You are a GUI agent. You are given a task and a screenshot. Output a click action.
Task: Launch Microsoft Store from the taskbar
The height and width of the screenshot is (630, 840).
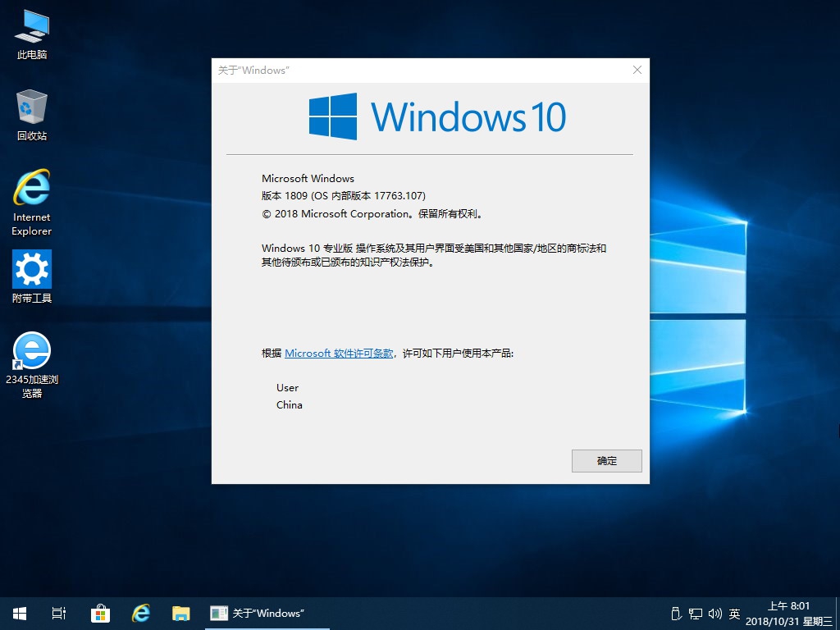pos(100,614)
